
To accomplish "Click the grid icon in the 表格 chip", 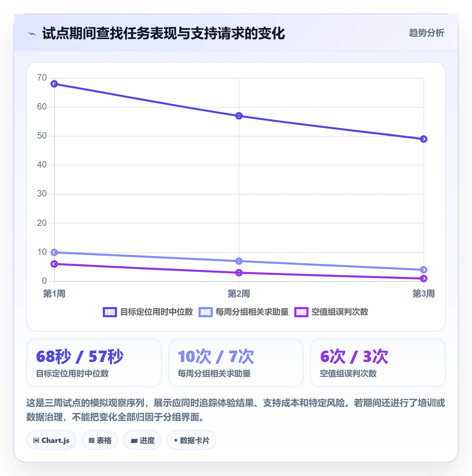I will [x=91, y=441].
